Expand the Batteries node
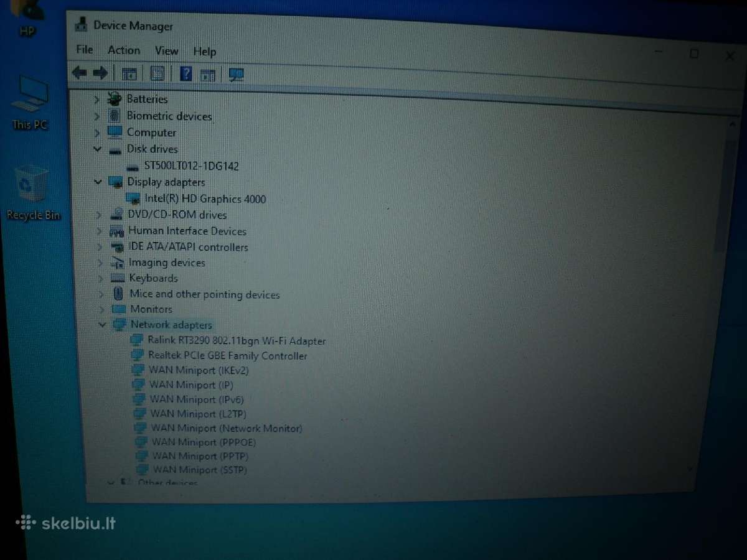This screenshot has height=560, width=747. tap(96, 99)
